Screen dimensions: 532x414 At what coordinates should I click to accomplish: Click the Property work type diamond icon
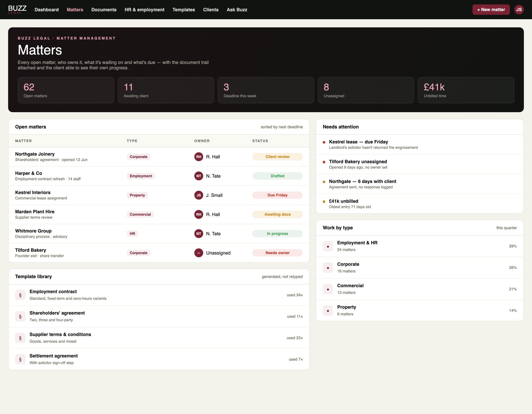pyautogui.click(x=328, y=310)
